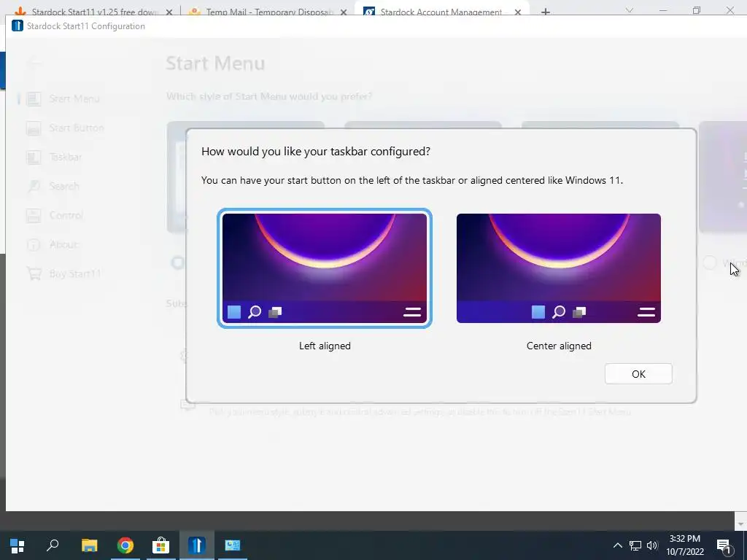Open About section in sidebar

(63, 244)
